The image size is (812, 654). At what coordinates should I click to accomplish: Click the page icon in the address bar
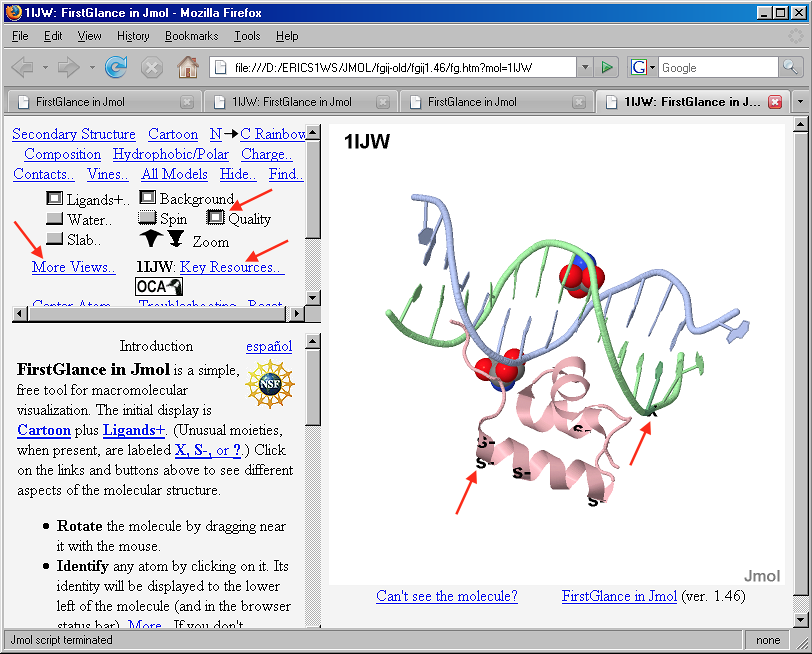pyautogui.click(x=220, y=67)
